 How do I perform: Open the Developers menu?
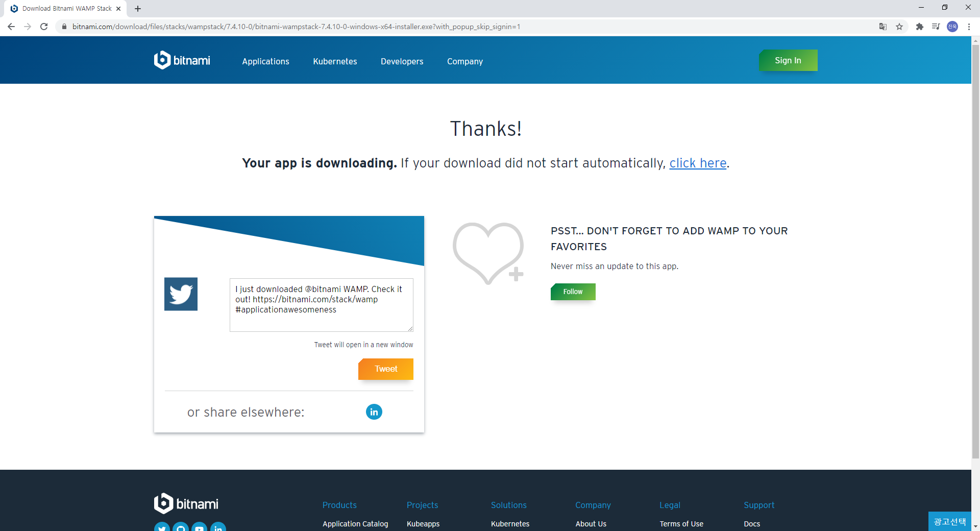point(402,61)
